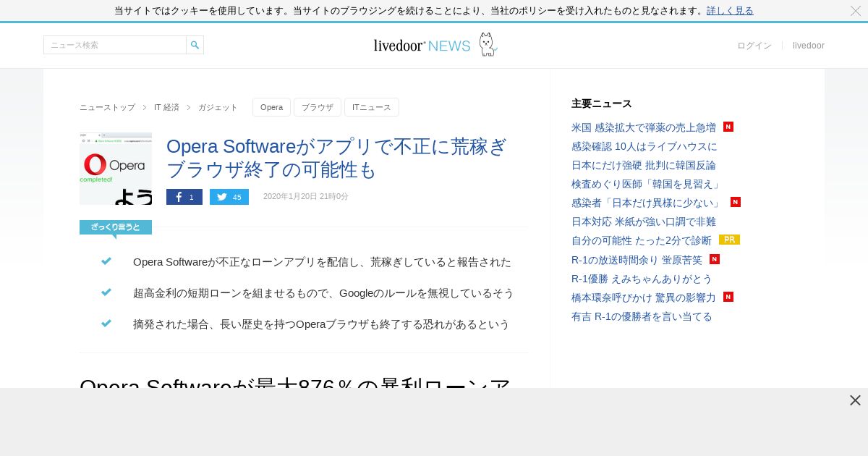
Task: Open ガジェット breadcrumb category
Action: [x=218, y=107]
